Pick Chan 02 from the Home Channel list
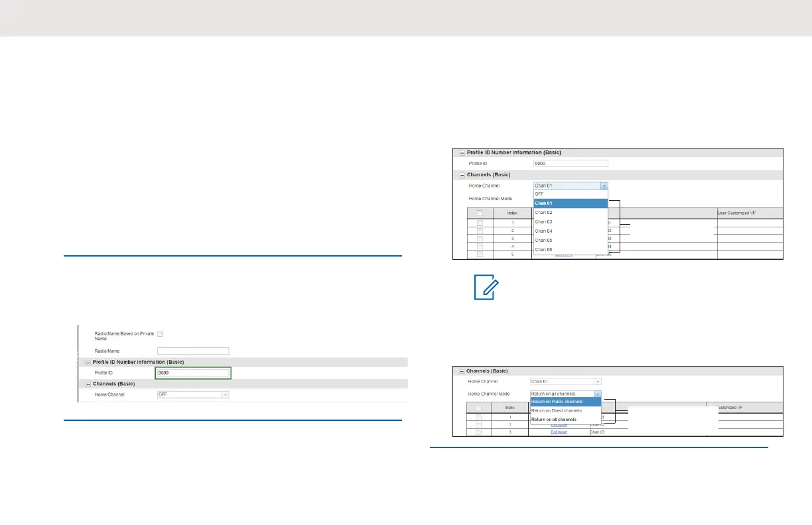This screenshot has height=525, width=812. click(571, 213)
